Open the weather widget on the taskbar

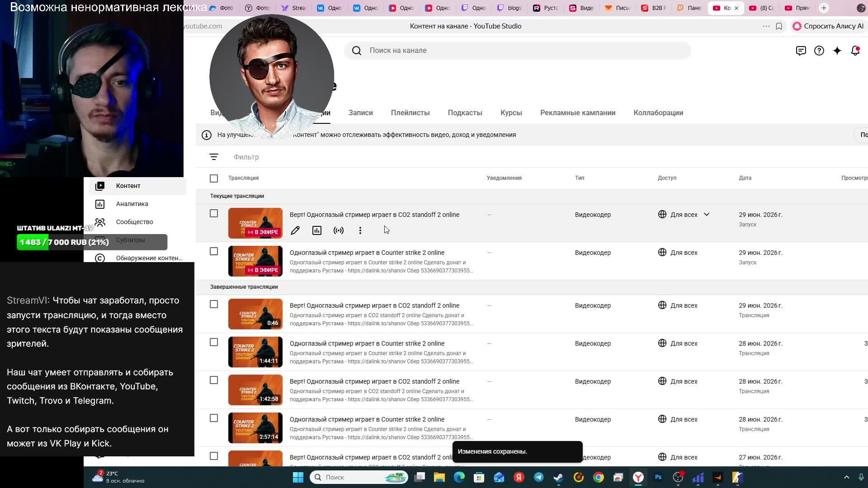[x=118, y=477]
